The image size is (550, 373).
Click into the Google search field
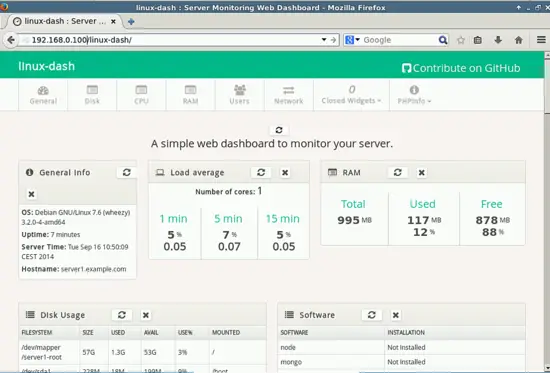[x=400, y=40]
